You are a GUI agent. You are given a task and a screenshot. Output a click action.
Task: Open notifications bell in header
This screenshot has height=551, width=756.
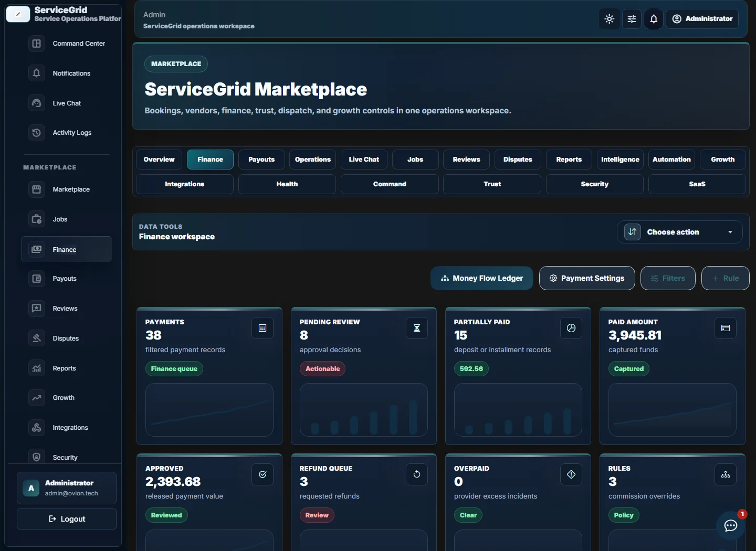pos(654,19)
